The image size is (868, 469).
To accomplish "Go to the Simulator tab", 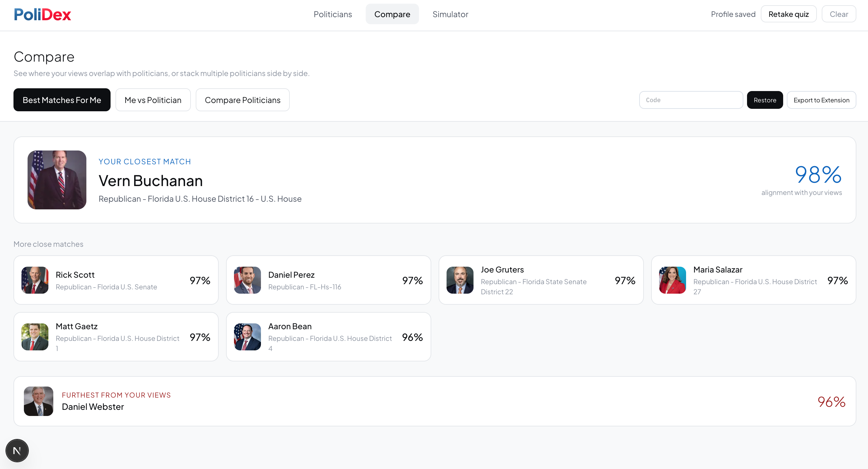I will click(x=450, y=14).
